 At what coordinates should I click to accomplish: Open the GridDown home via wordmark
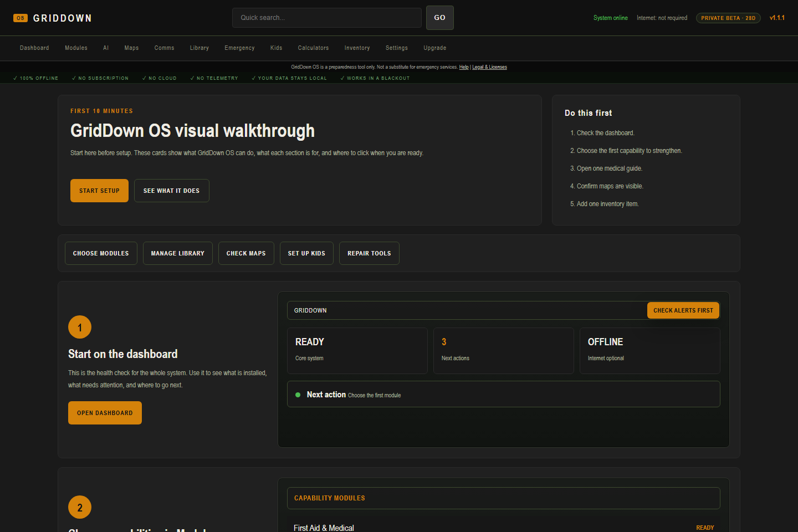[x=62, y=18]
